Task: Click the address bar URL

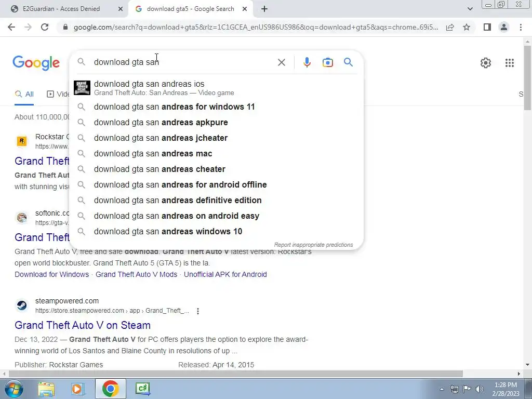Action: point(256,27)
